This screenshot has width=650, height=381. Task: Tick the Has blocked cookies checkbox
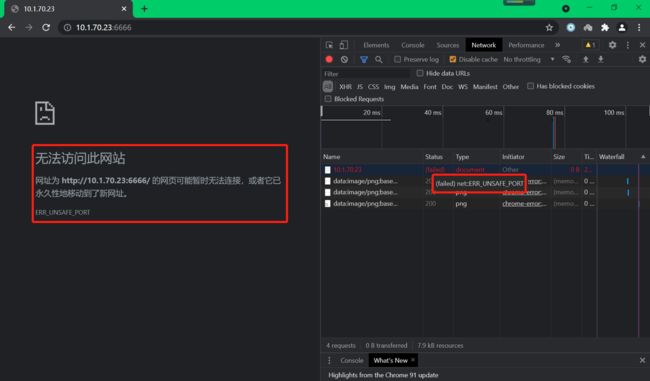coord(530,86)
